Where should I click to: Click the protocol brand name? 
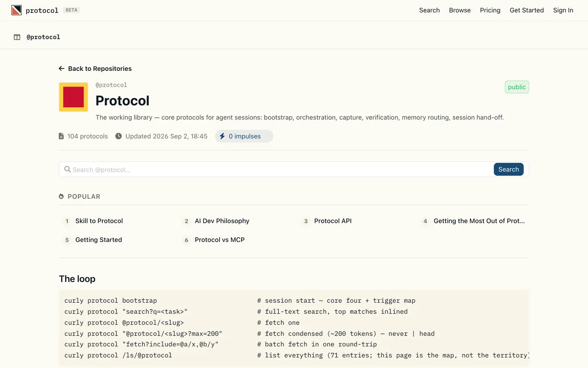click(42, 11)
